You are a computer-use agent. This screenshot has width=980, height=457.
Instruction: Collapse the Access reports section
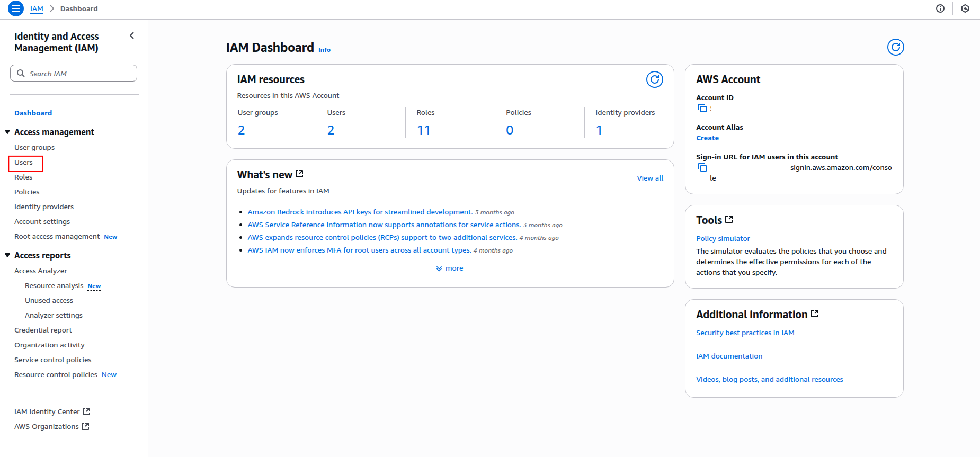tap(7, 255)
